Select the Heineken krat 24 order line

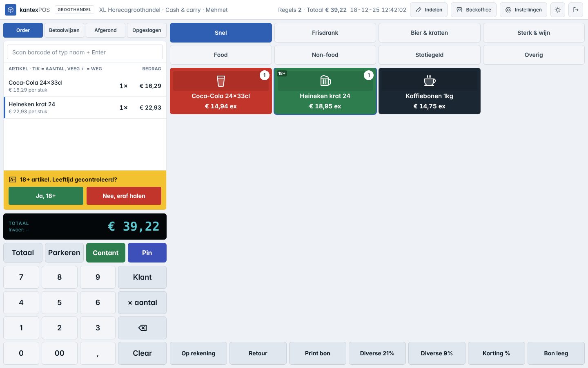[85, 108]
